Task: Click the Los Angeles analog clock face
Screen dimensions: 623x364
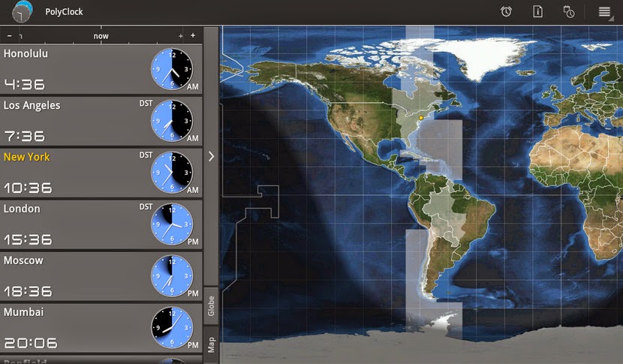Action: pyautogui.click(x=172, y=121)
